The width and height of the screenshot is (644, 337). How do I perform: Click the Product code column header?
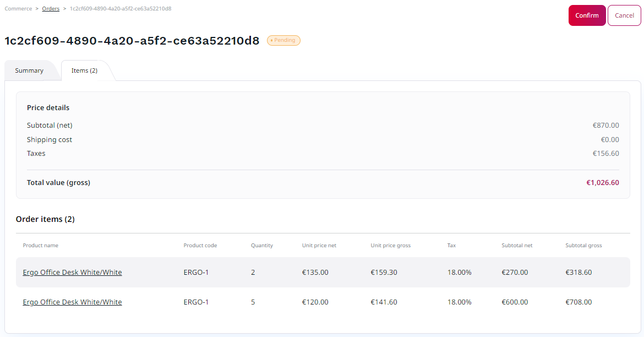click(x=200, y=246)
